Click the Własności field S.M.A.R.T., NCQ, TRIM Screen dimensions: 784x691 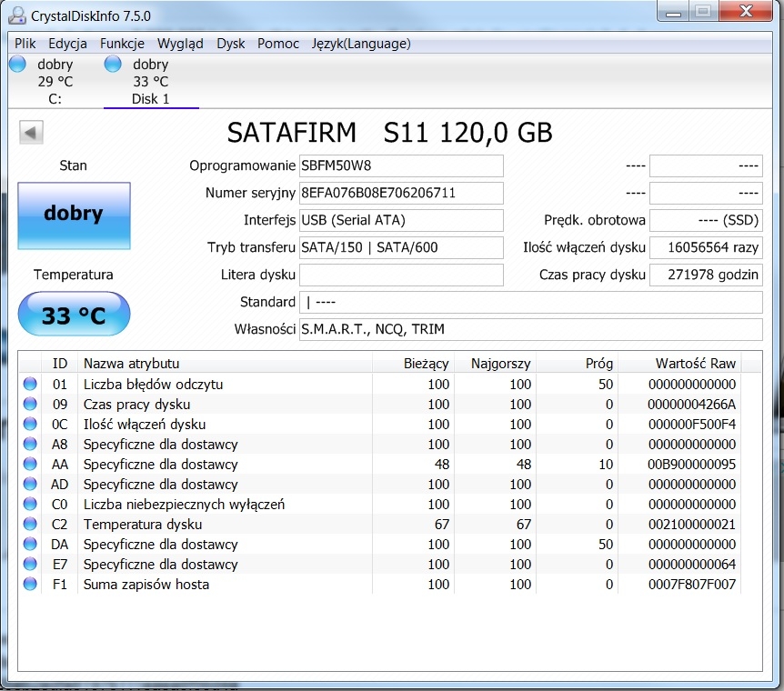[x=531, y=329]
